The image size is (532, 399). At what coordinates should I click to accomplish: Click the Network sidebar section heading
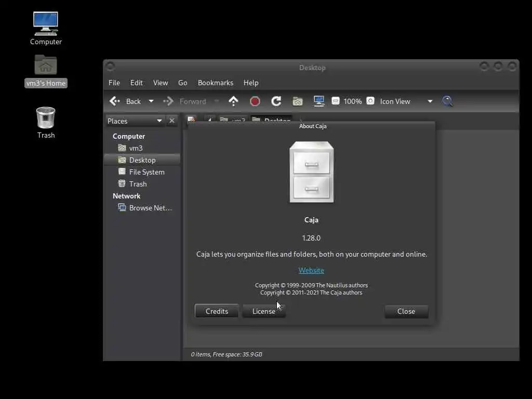coord(126,196)
